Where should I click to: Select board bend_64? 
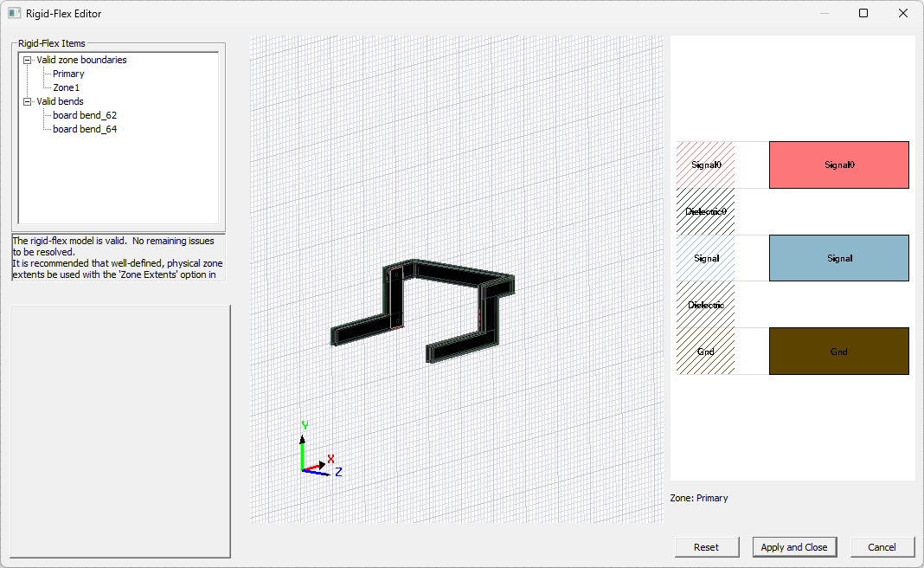[x=84, y=129]
